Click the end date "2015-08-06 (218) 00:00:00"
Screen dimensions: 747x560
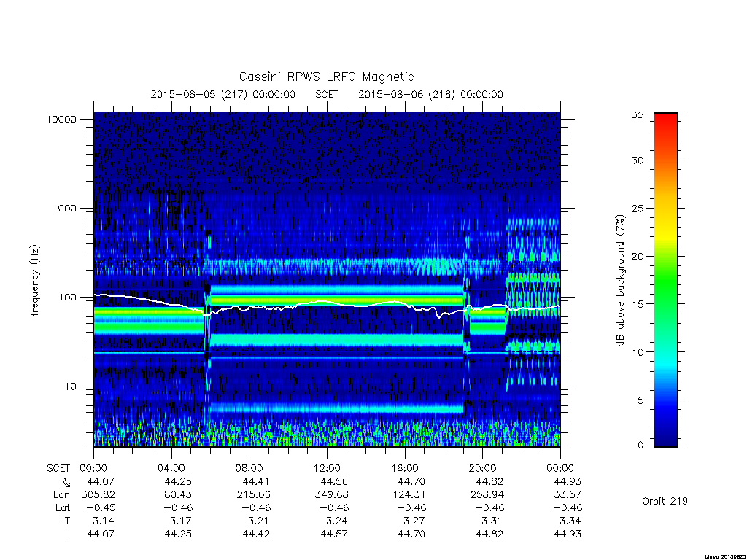[x=430, y=94]
